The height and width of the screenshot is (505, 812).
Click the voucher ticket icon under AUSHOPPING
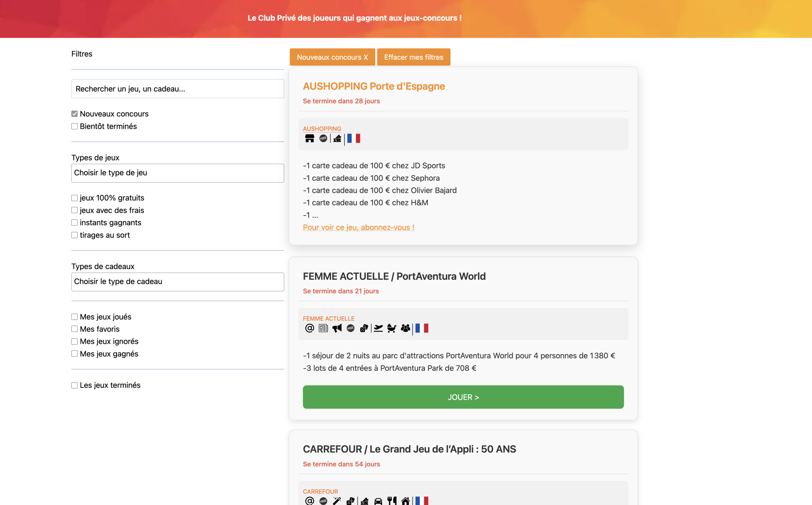[337, 138]
